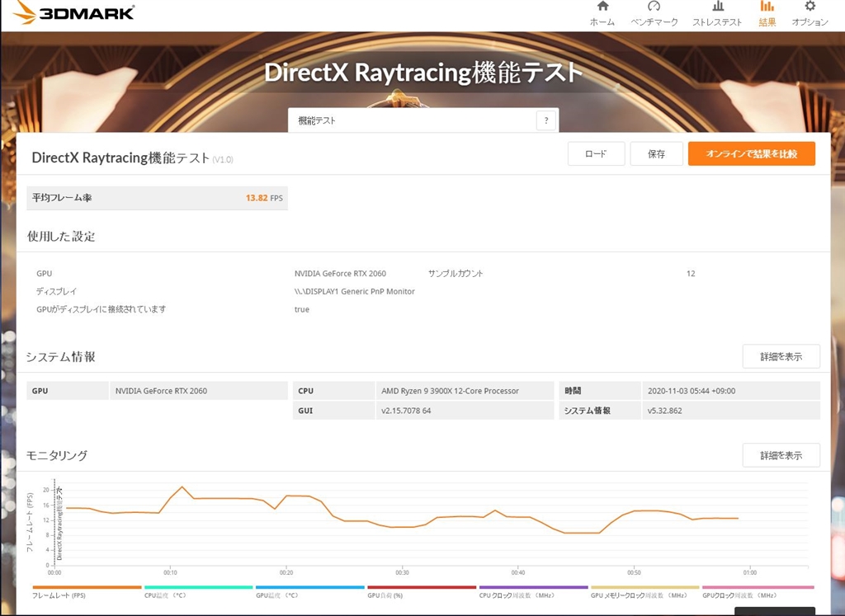Open the オプション gear icon
This screenshot has height=616, width=845.
pos(810,7)
